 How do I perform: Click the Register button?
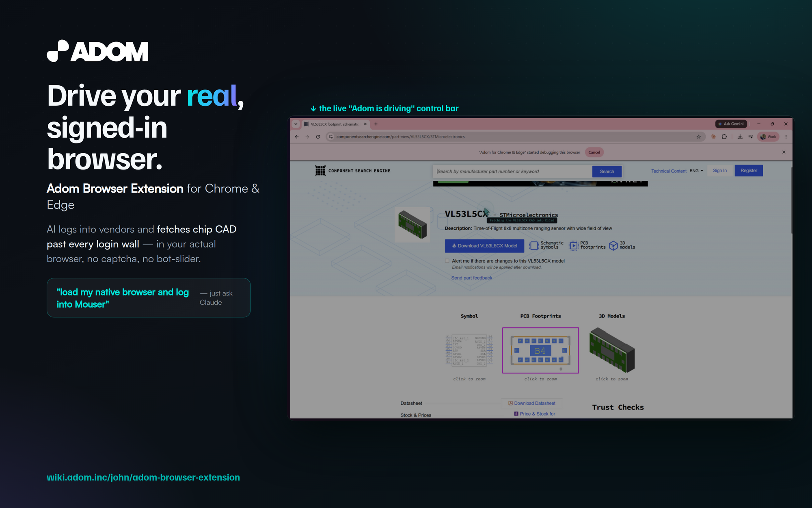click(x=749, y=171)
